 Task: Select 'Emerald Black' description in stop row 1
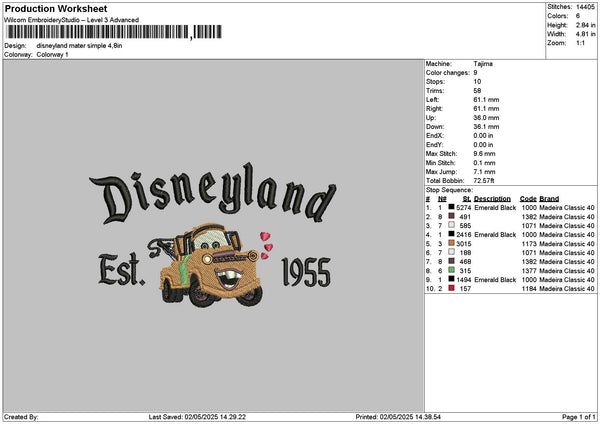point(495,207)
